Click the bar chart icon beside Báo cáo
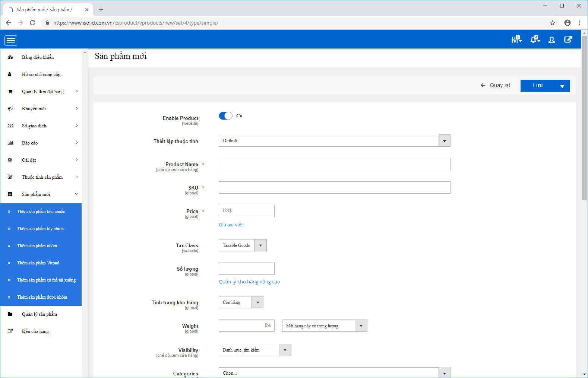Screen dimensions: 588x378 10,143
